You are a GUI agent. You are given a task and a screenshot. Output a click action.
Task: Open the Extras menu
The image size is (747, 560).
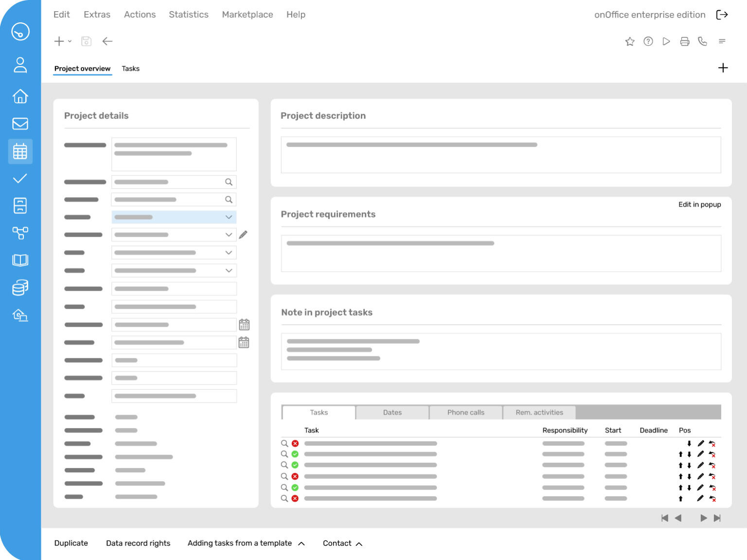[x=97, y=15]
